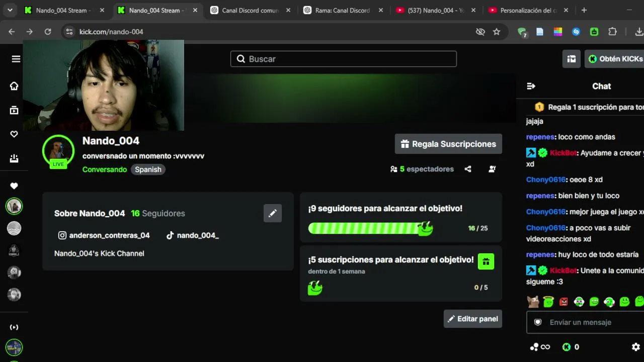The width and height of the screenshot is (644, 362).
Task: Open the rainbow color grid extension
Action: click(x=558, y=32)
